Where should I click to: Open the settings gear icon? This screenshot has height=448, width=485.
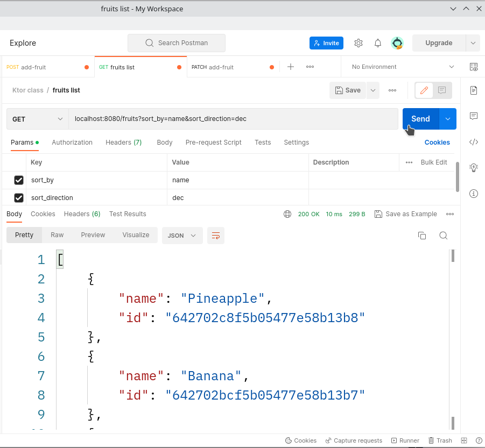(x=358, y=43)
